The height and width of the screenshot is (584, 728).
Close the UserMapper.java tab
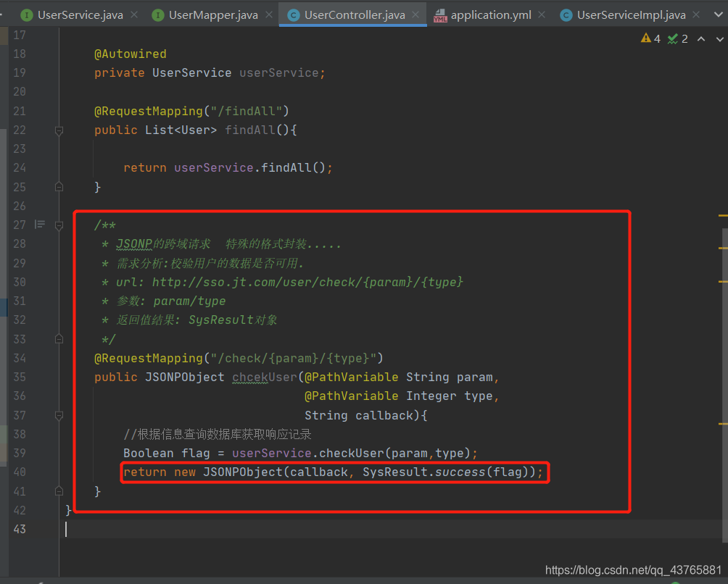[x=269, y=14]
